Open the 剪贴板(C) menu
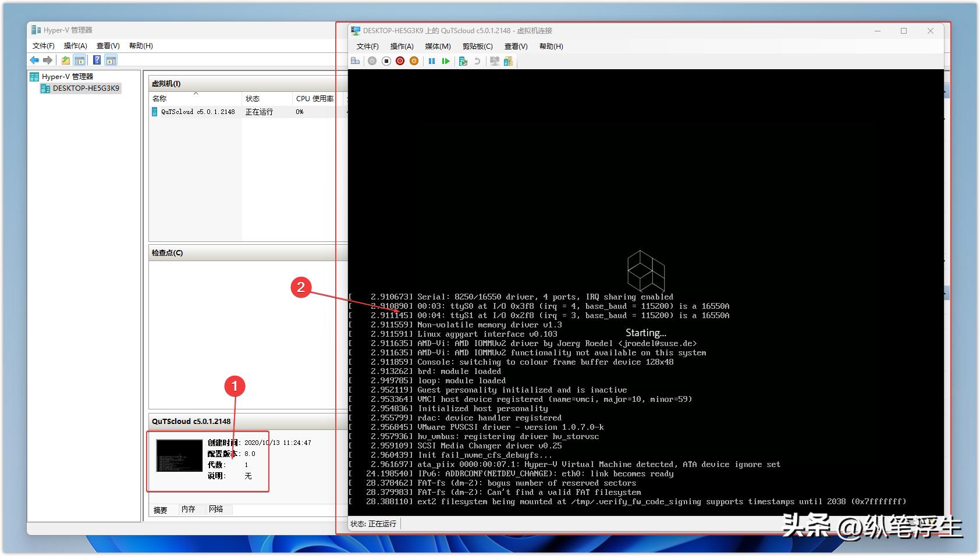The height and width of the screenshot is (556, 980). coord(477,47)
